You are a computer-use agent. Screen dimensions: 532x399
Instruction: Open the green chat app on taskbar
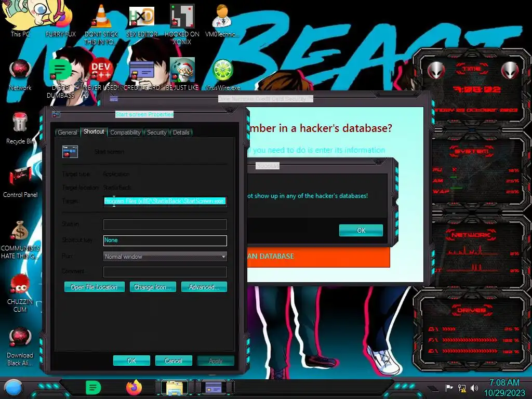(94, 388)
